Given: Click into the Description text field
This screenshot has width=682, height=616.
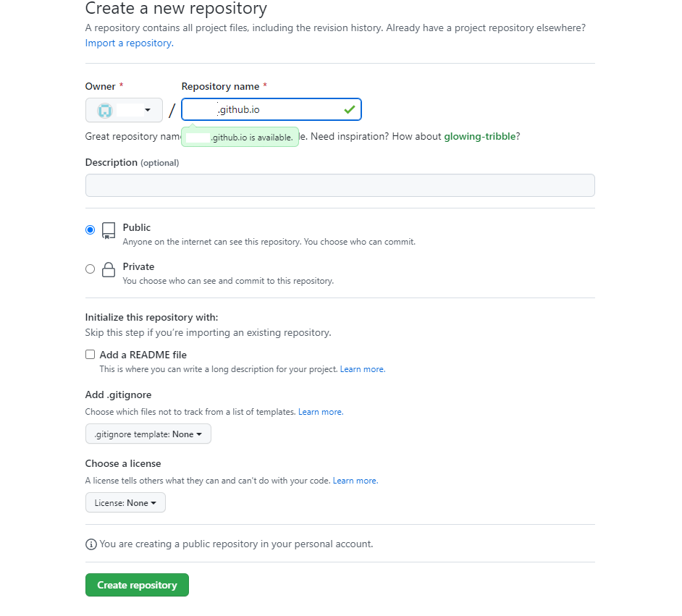Looking at the screenshot, I should point(340,185).
